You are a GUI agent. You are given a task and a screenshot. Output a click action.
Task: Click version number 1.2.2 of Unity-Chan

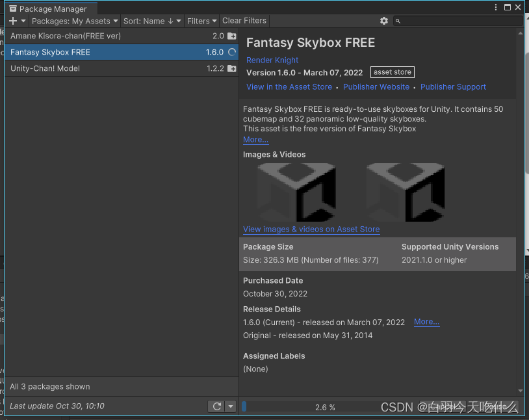click(215, 68)
